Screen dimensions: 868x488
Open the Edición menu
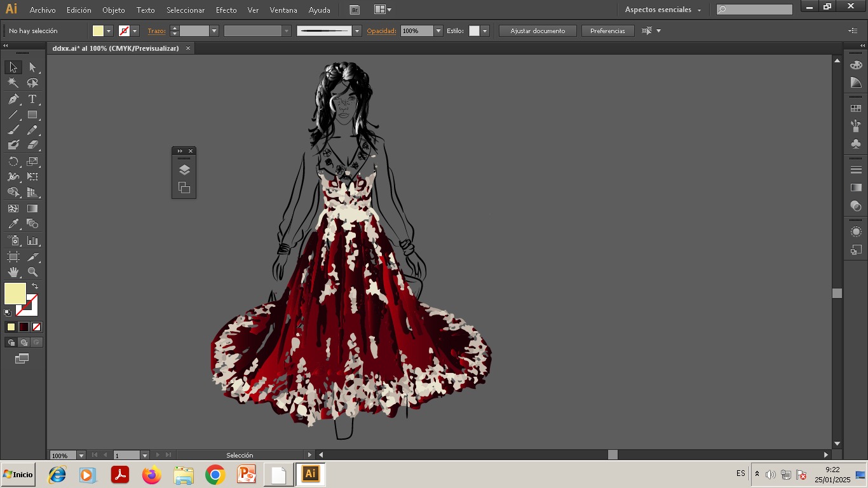79,10
